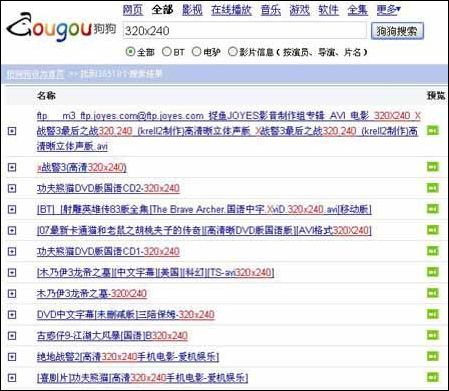Select the 全部 category at top
The width and height of the screenshot is (449, 391).
[x=162, y=10]
